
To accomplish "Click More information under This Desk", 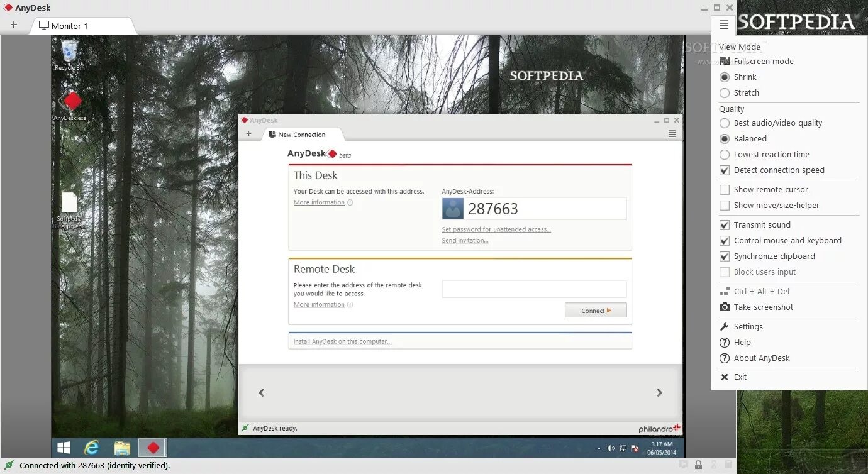I will click(x=319, y=202).
